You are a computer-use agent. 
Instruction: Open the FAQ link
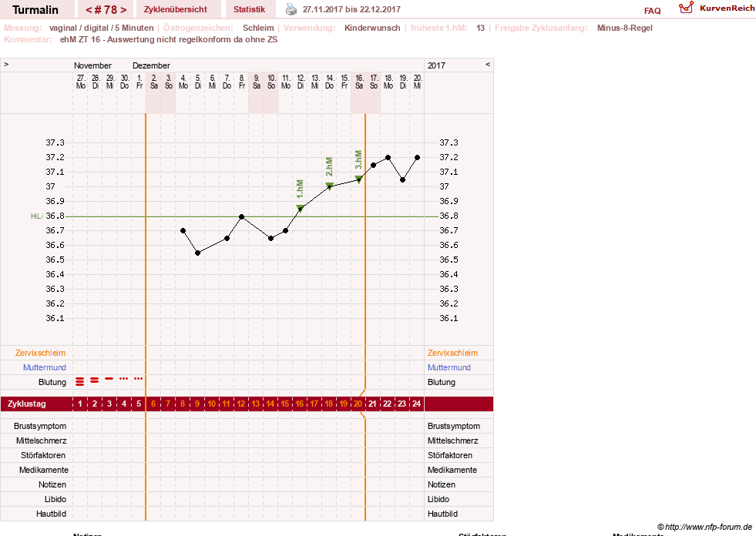[x=652, y=11]
